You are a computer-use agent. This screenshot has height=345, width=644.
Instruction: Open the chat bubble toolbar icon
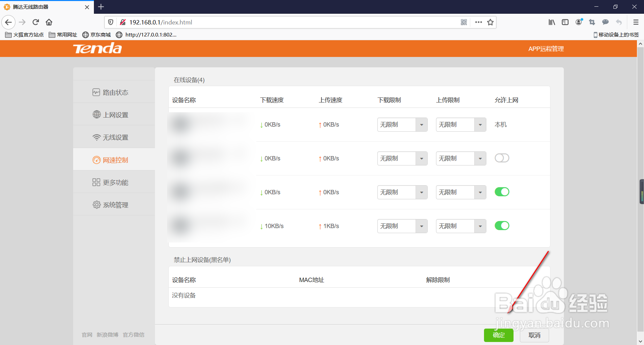pos(605,22)
